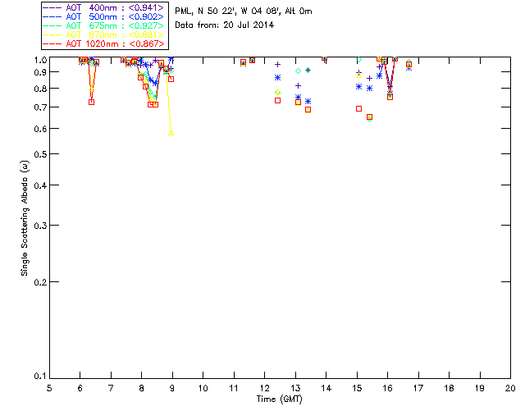
Task: Click the x-axis tick label 5
Action: tap(49, 388)
